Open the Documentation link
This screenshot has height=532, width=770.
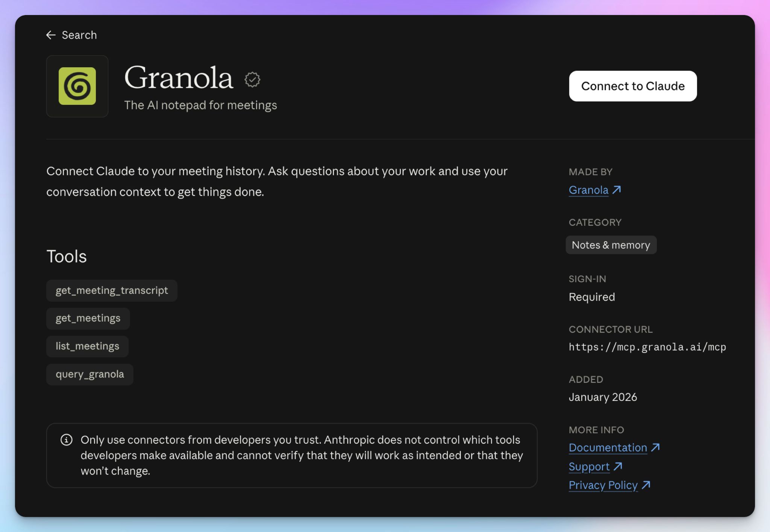pyautogui.click(x=608, y=447)
